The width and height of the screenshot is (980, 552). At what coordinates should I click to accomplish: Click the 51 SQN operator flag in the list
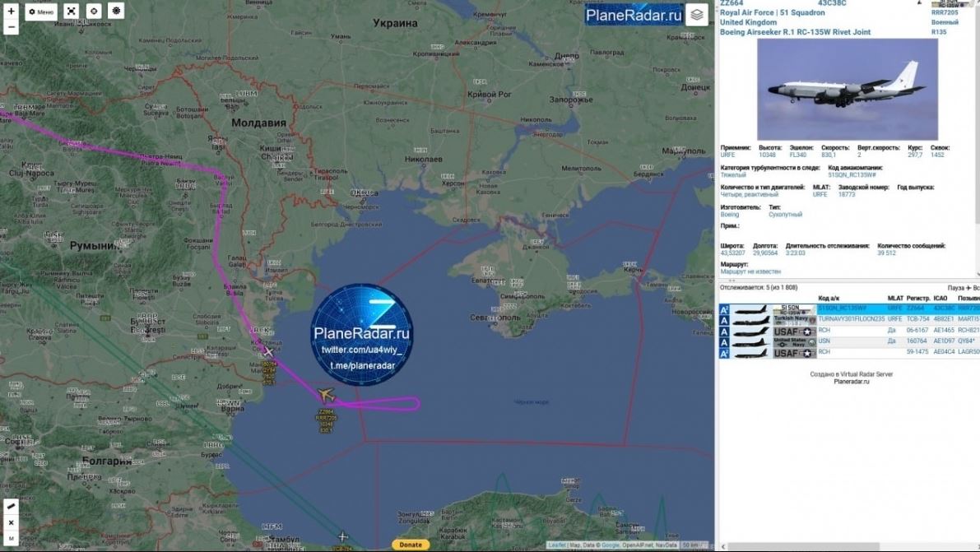pos(794,309)
